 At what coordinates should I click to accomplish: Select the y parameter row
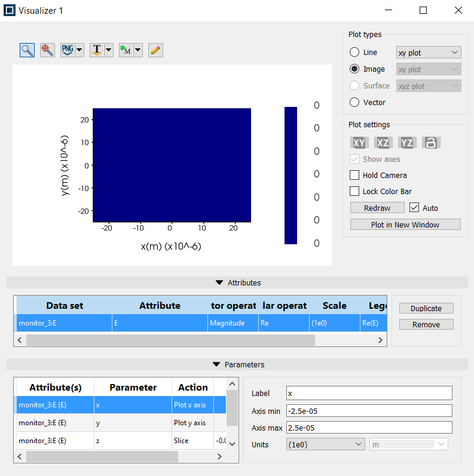click(x=121, y=423)
